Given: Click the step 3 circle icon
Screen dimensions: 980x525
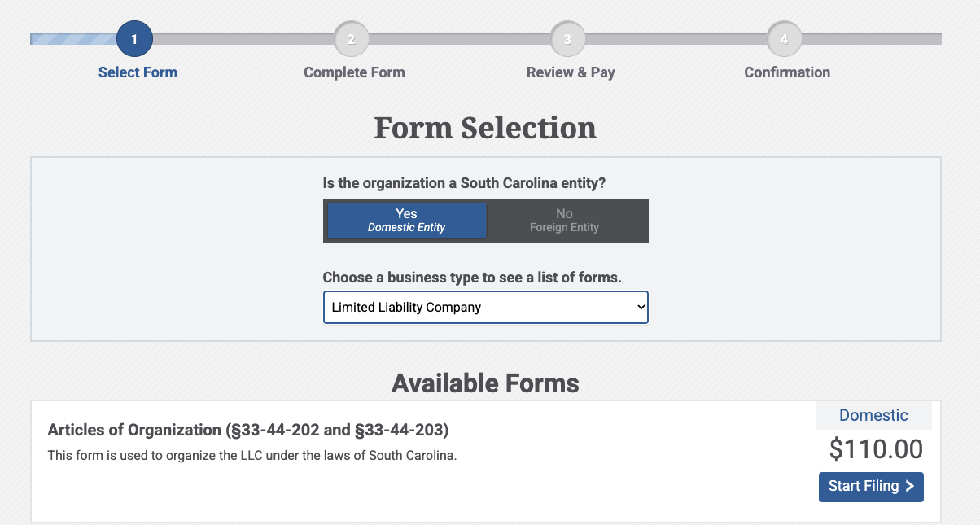Looking at the screenshot, I should point(567,38).
